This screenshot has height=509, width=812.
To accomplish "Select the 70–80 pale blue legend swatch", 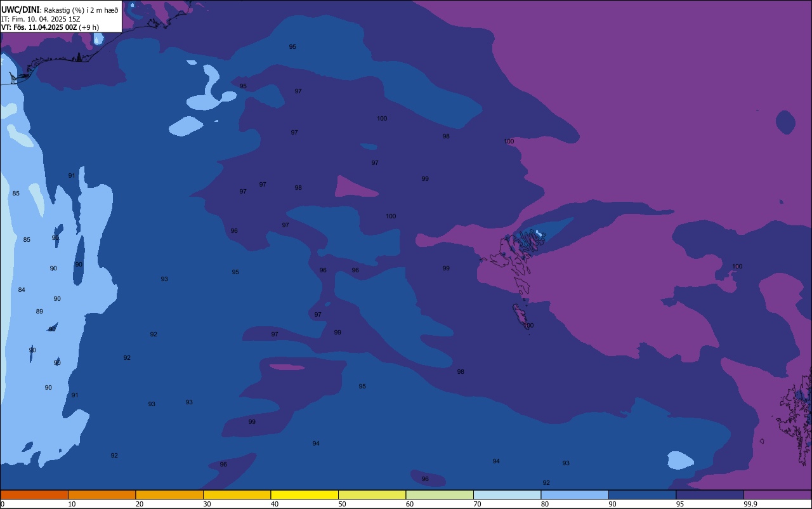I will point(507,494).
